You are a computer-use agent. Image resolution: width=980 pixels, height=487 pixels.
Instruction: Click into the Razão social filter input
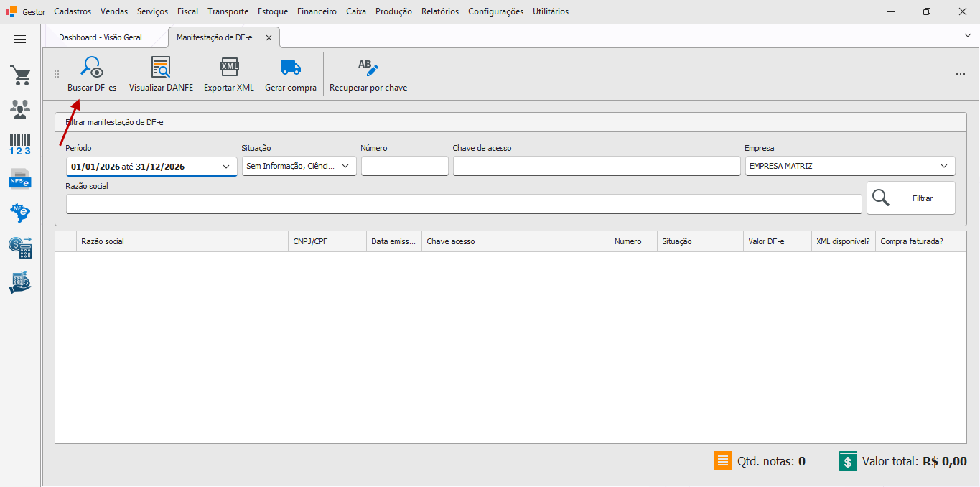pyautogui.click(x=464, y=204)
